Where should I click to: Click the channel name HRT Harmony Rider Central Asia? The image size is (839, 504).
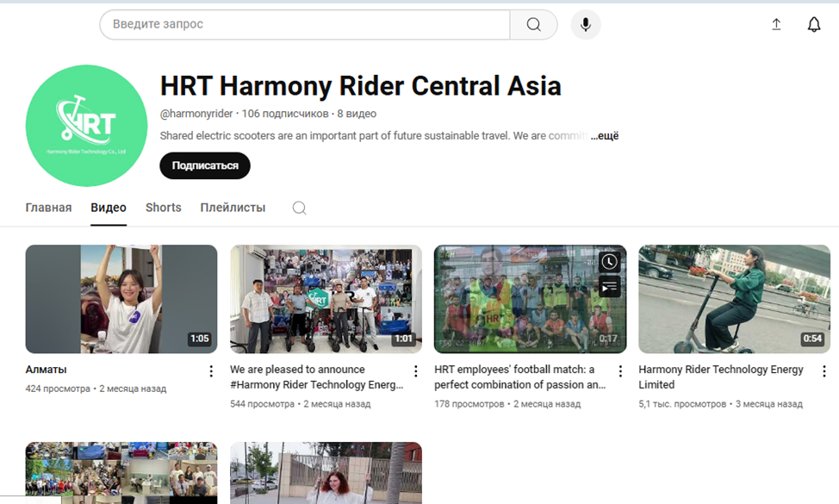361,86
